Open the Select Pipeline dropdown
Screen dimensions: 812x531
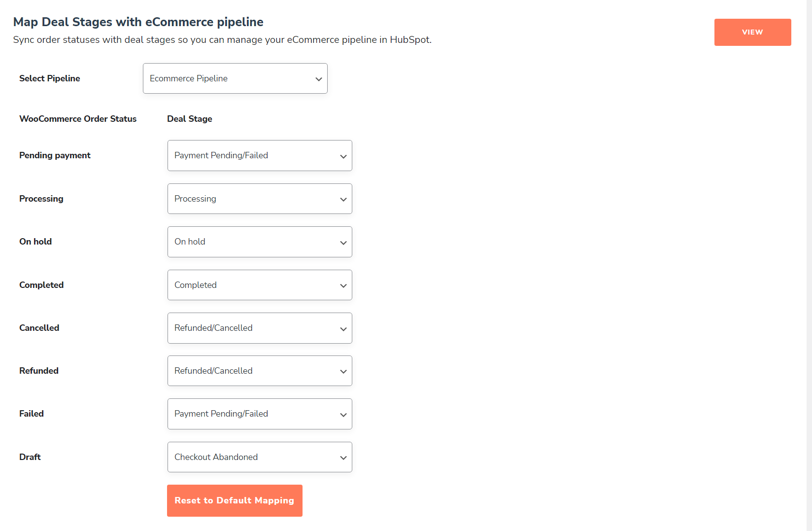click(x=235, y=78)
